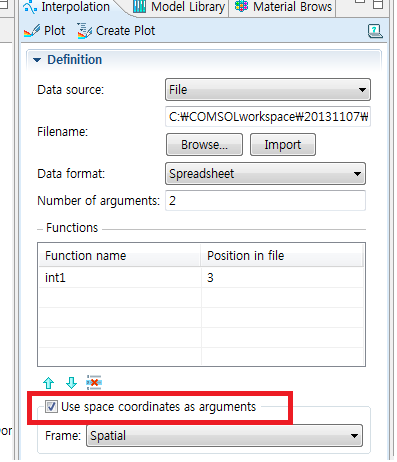Image resolution: width=397 pixels, height=462 pixels.
Task: Open the help icon at toolbar right
Action: pyautogui.click(x=375, y=31)
